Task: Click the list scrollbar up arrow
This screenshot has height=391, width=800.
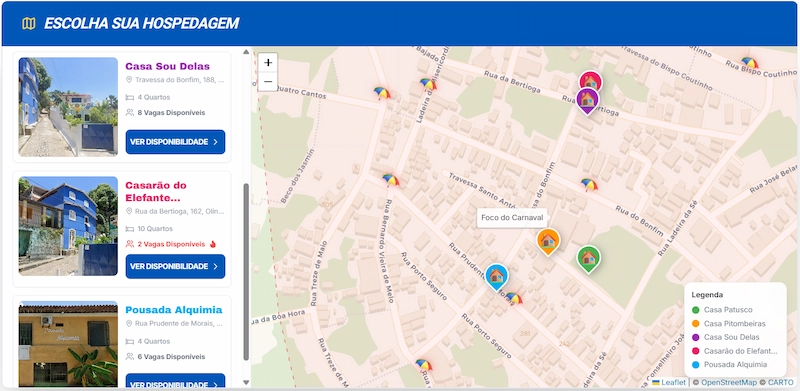Action: tap(246, 52)
